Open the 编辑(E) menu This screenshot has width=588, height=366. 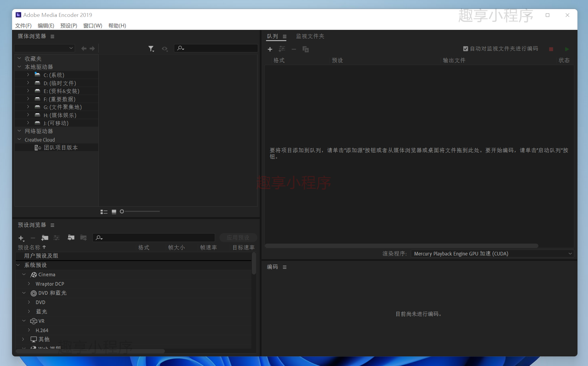[x=46, y=26]
